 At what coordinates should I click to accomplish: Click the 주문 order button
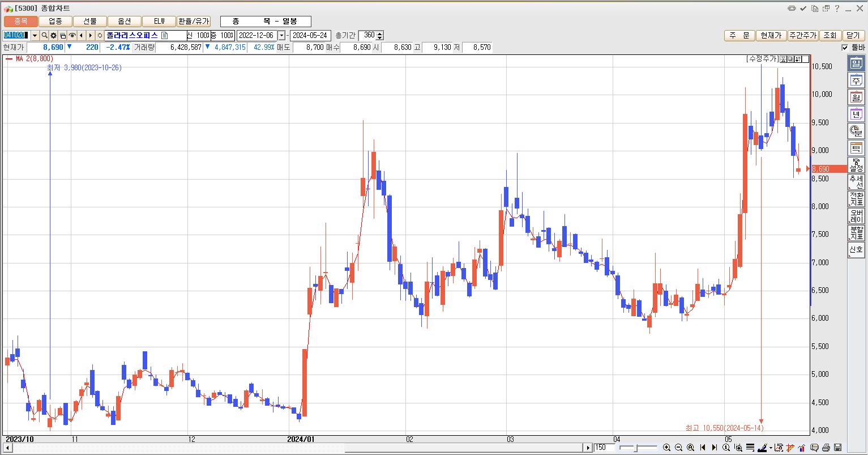pos(739,36)
